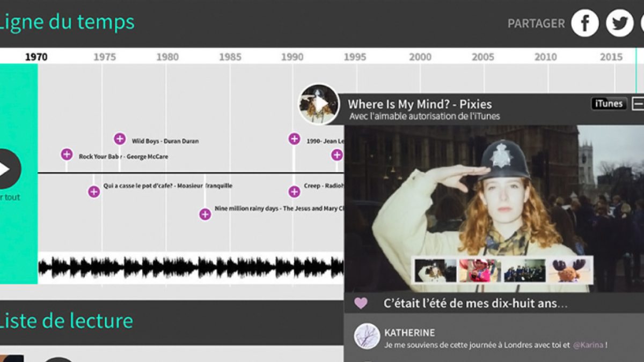This screenshot has width=644, height=362.
Task: Jump to 1990 on the timeline
Action: [x=292, y=57]
